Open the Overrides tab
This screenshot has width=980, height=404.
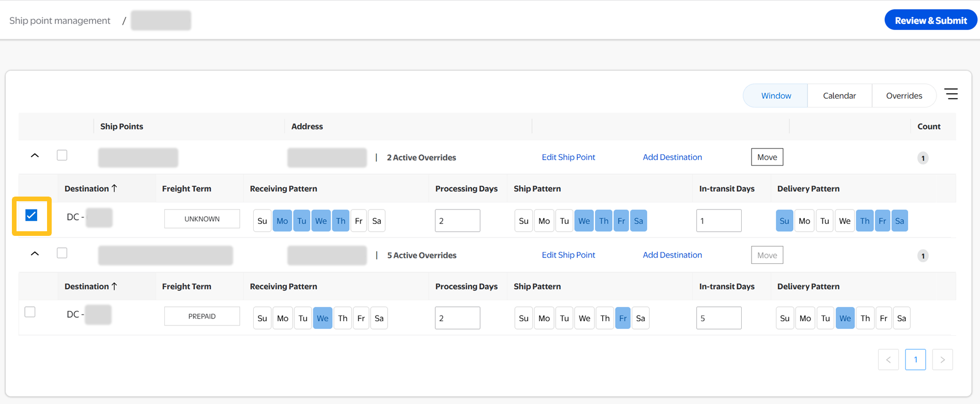[x=904, y=96]
